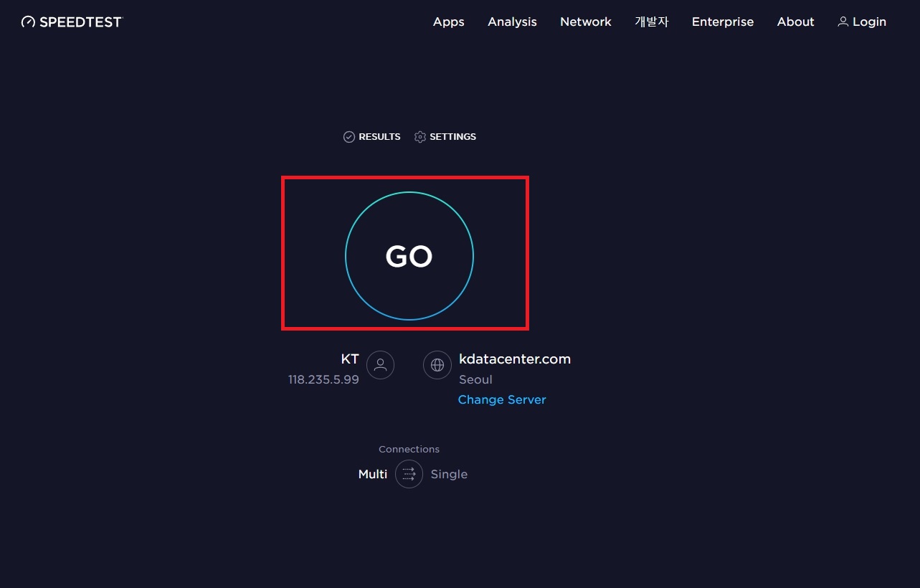The image size is (920, 588).
Task: Click the checkmark icon beside RESULTS
Action: pyautogui.click(x=349, y=137)
